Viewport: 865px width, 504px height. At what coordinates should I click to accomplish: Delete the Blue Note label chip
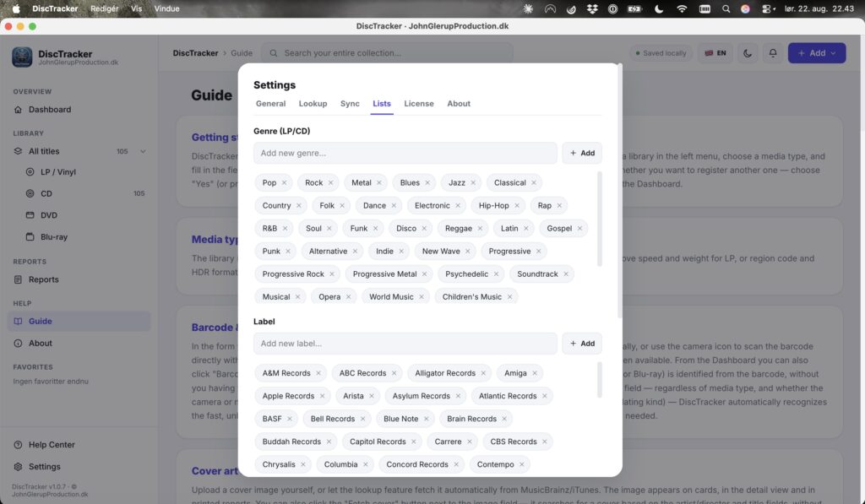coord(426,419)
